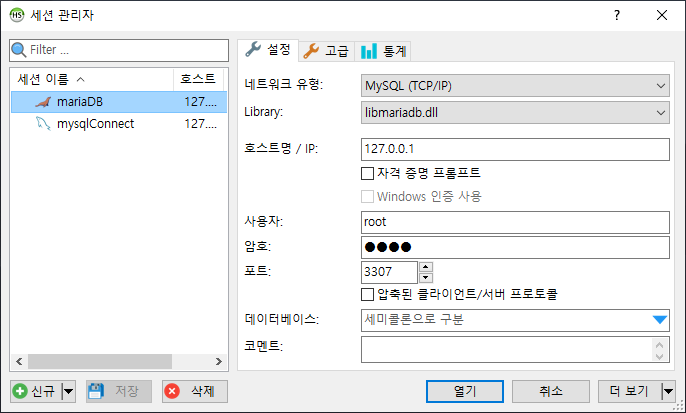Click the 신규 button
686x413 pixels.
coord(36,391)
